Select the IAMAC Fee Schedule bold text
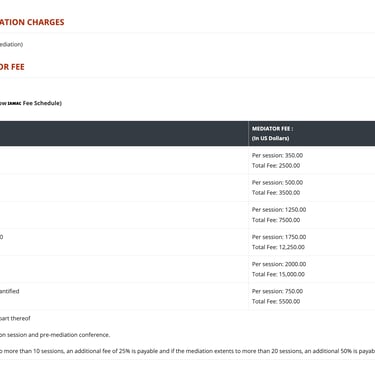Viewport: 375px width, 366px height. click(31, 103)
